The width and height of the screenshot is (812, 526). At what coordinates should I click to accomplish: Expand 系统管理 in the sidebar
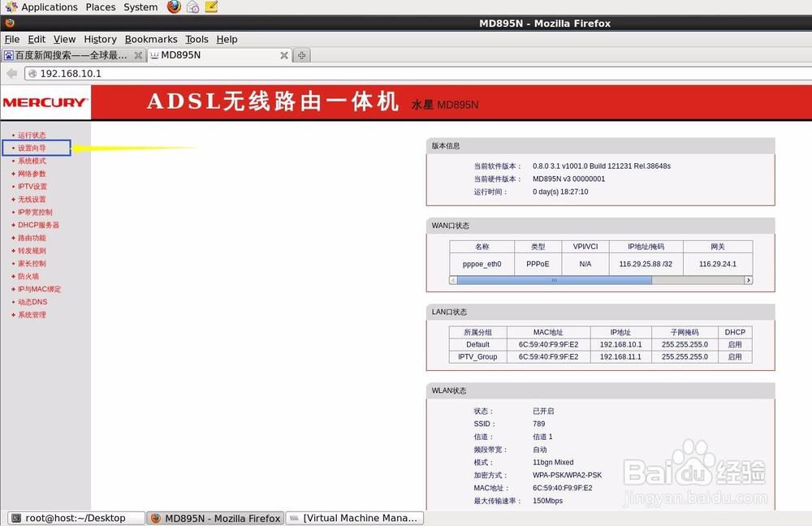pos(32,315)
